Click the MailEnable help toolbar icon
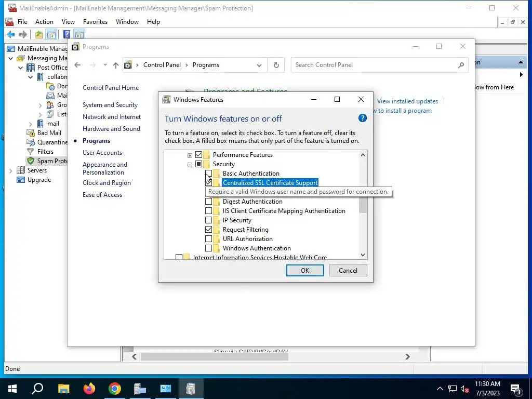Screen dimensions: 532x399 pyautogui.click(x=67, y=34)
